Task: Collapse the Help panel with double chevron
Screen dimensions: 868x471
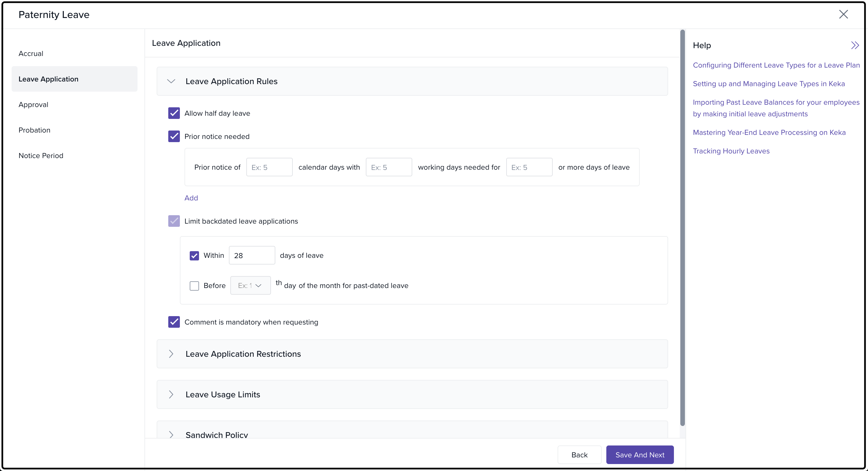Action: (855, 46)
